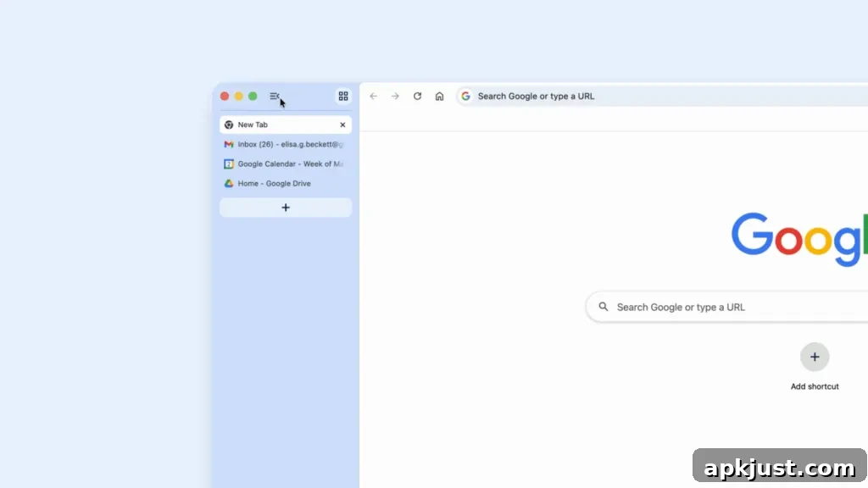The height and width of the screenshot is (488, 868).
Task: Open the Gmail Inbox (26) tab
Action: coord(286,144)
